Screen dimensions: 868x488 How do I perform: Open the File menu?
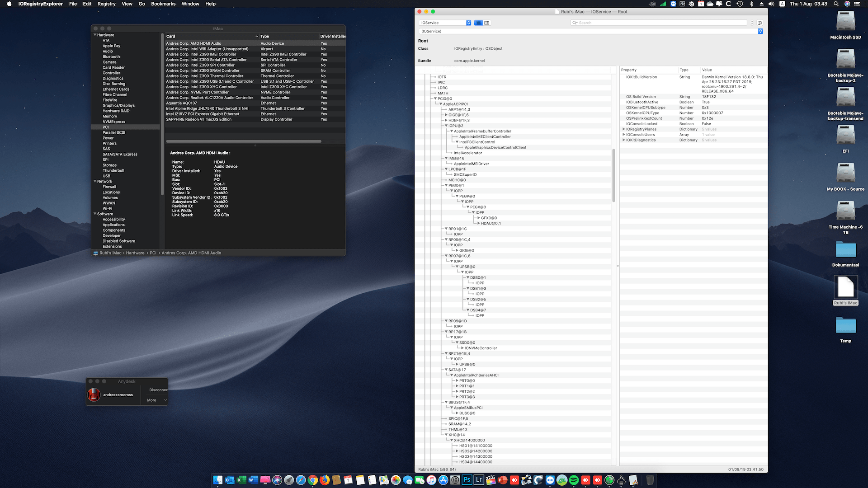pyautogui.click(x=73, y=4)
